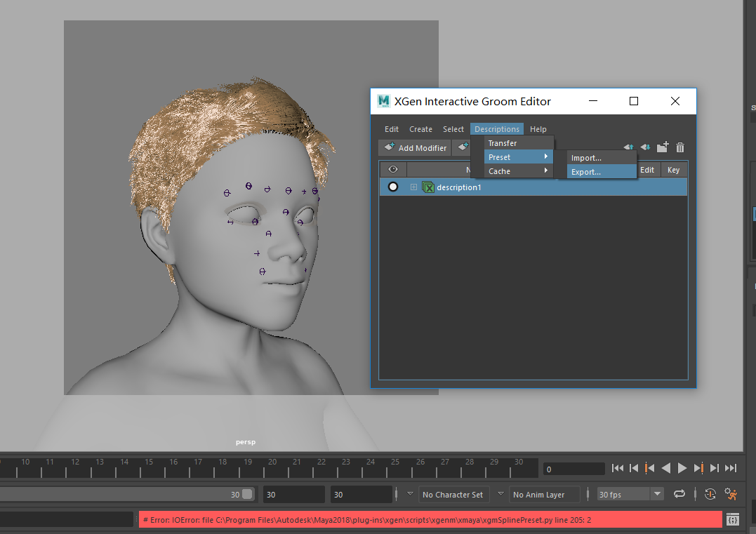
Task: Click the trash delete icon in groom editor
Action: [x=680, y=147]
